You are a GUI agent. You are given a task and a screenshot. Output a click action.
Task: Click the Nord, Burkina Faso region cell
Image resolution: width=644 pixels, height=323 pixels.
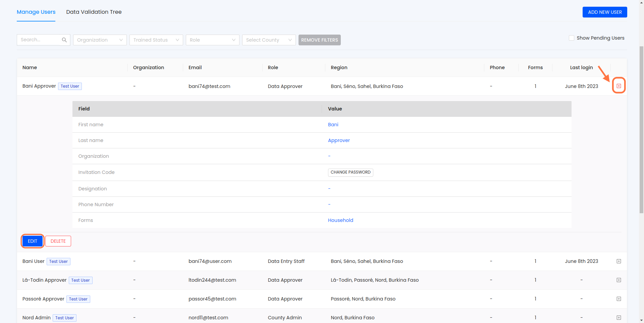[353, 318]
